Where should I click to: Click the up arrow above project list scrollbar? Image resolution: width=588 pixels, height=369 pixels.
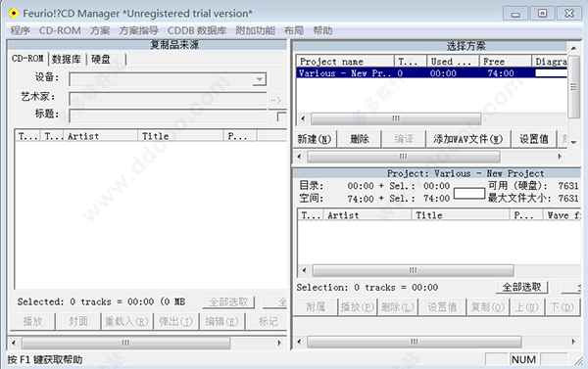[x=573, y=48]
